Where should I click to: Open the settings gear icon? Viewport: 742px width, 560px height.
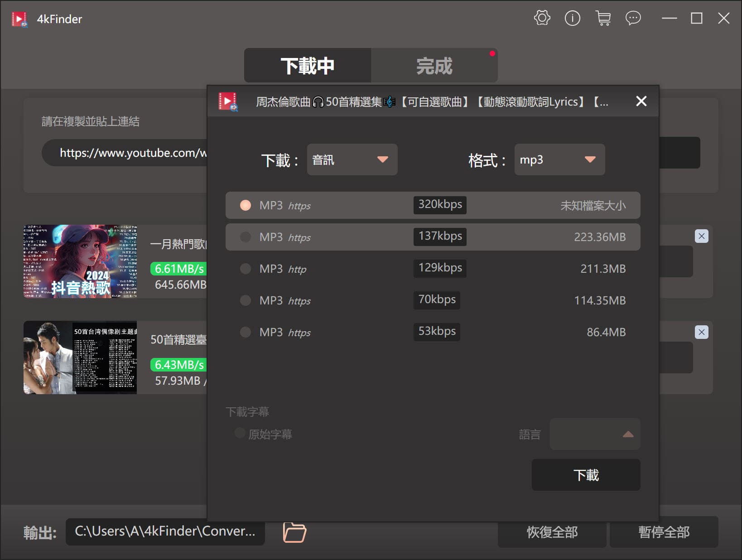click(542, 18)
